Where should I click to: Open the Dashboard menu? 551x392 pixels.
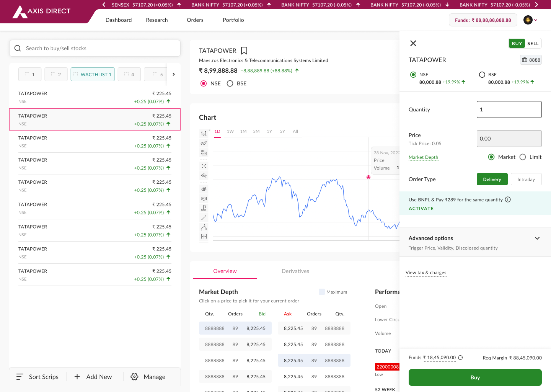119,20
